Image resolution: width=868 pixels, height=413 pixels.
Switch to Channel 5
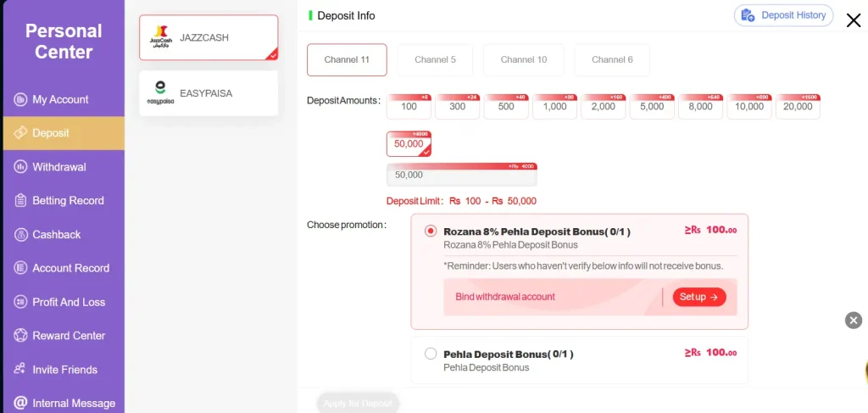point(435,60)
